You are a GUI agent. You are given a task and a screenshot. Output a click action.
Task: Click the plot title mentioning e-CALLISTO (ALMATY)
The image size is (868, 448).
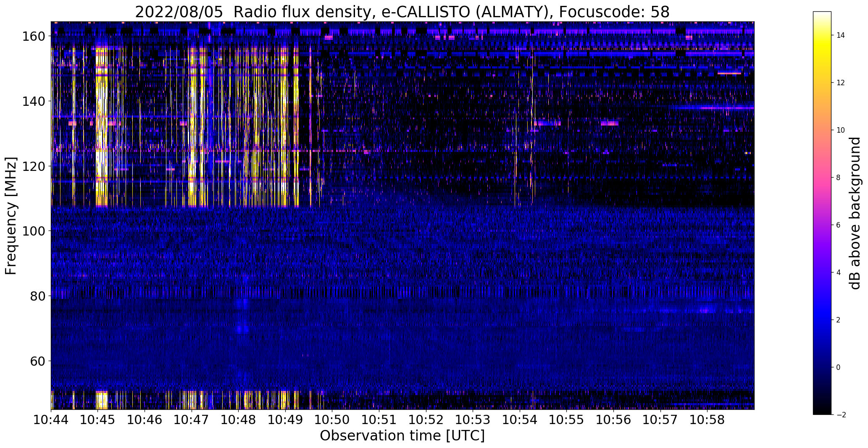402,12
